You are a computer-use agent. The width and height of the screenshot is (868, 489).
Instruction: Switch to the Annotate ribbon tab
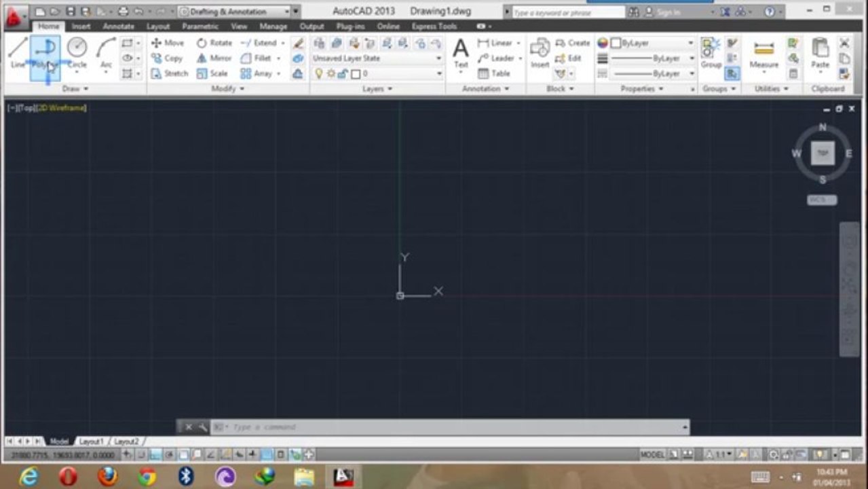pos(119,26)
